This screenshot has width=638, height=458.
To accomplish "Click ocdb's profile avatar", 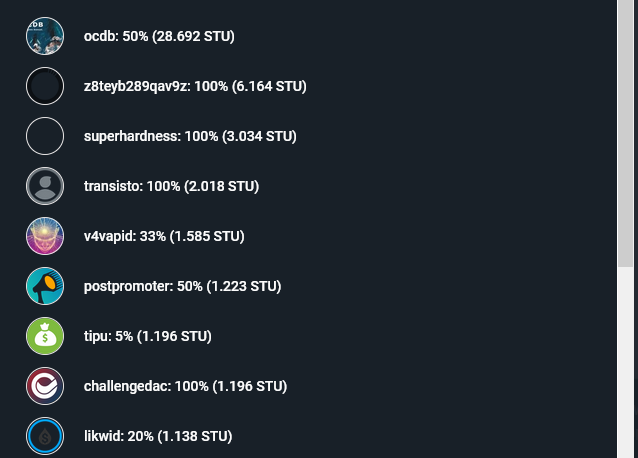I will click(x=45, y=36).
